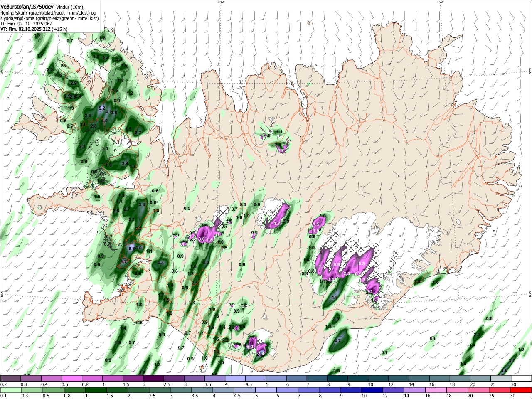Select the dark purple snow swatch between 2 and 2.5
The width and height of the screenshot is (532, 399).
[x=153, y=379]
